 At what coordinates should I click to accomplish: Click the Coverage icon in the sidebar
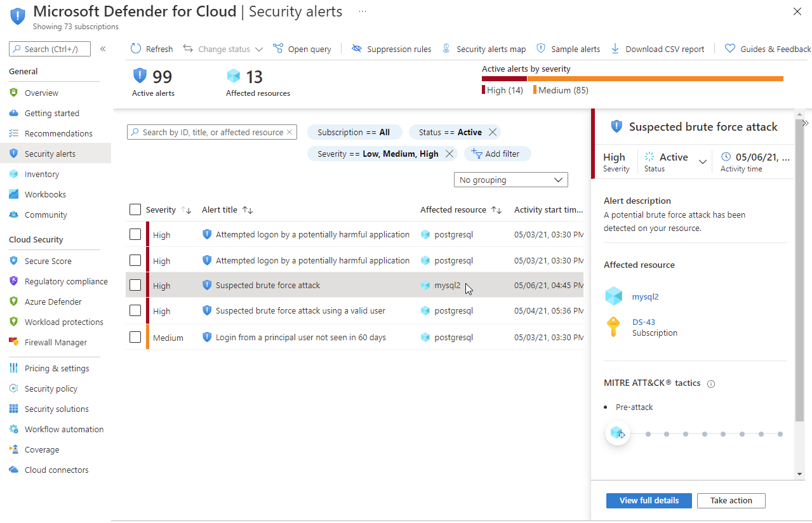(x=14, y=449)
